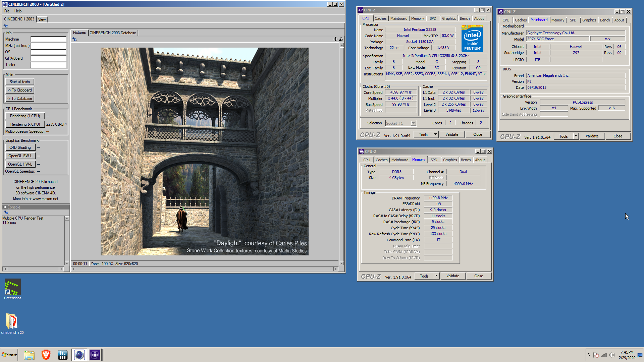Click the Start button on the taskbar
This screenshot has height=362, width=644.
9,355
